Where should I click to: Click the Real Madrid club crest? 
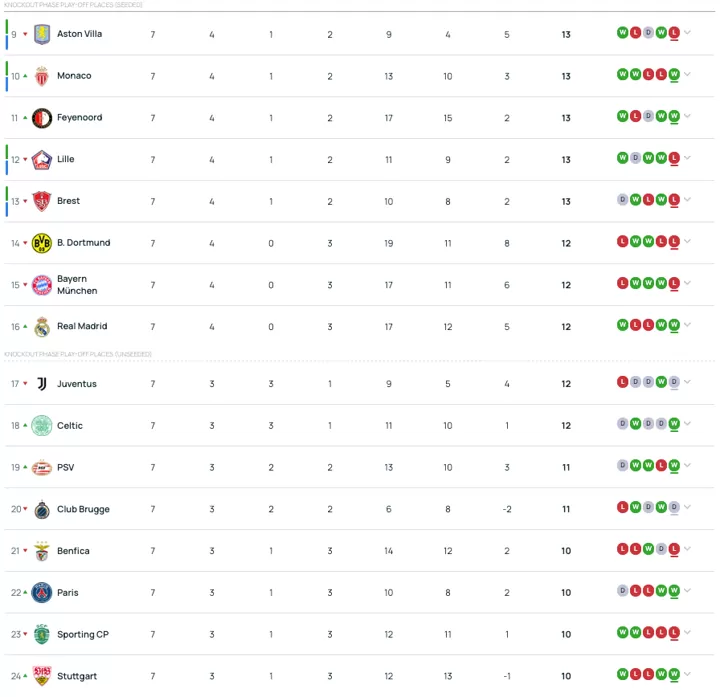[42, 326]
